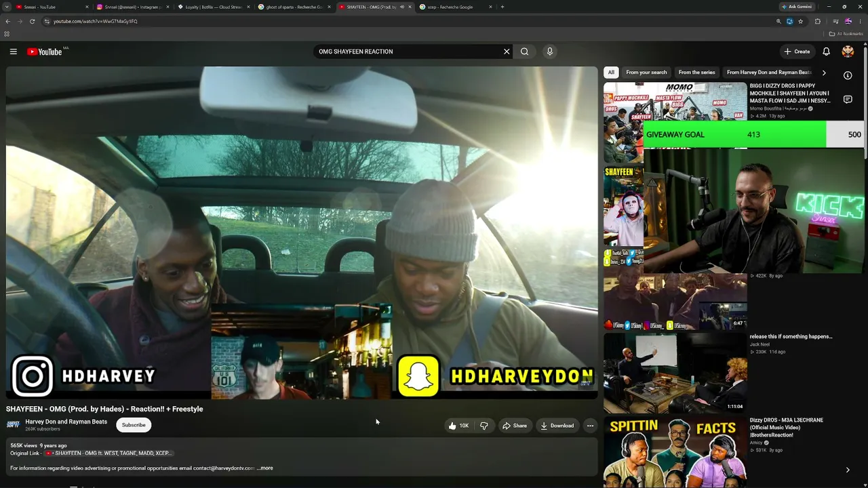Open YouTube notifications bell

(826, 52)
